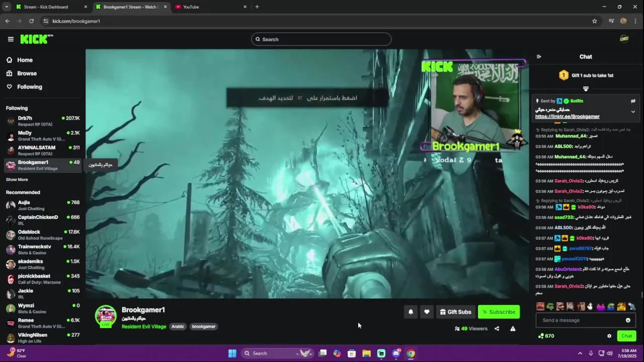Open CaptainChickenD recommended channel
This screenshot has width=644, height=362.
[x=43, y=220]
